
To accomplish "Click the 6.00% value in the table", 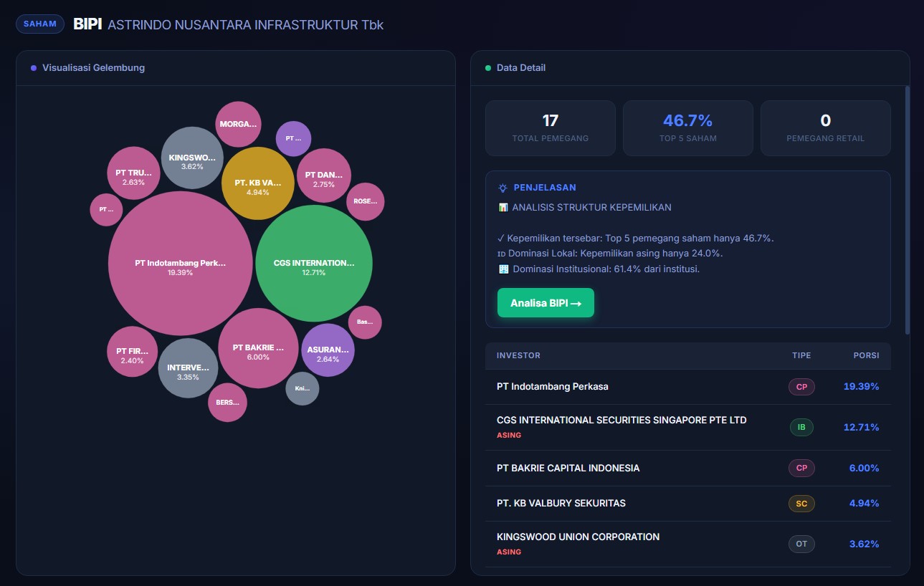I will (864, 469).
